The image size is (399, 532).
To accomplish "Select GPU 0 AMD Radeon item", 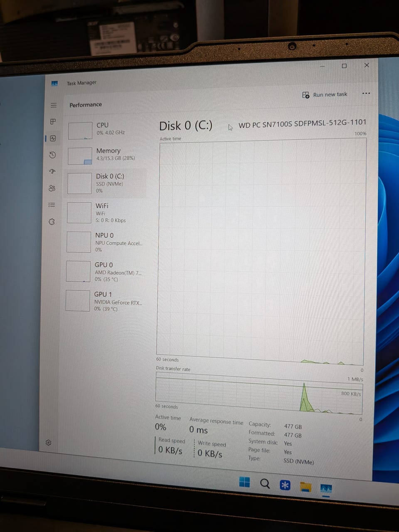I will coord(105,272).
